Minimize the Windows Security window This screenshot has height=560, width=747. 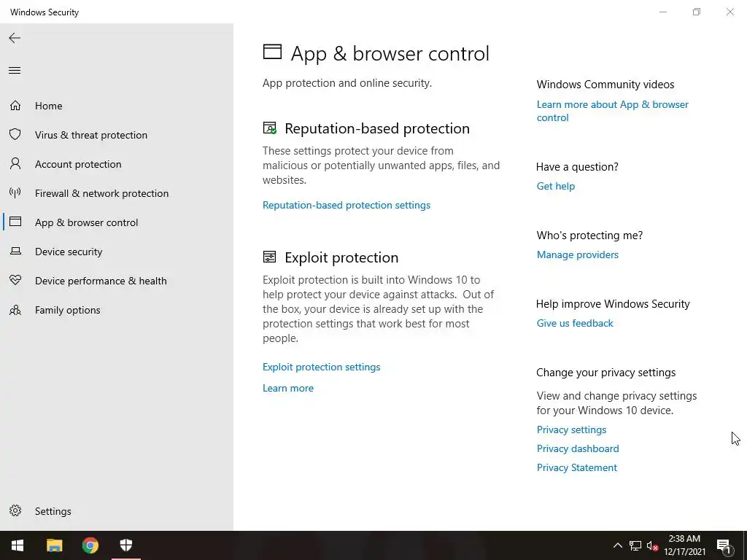[x=662, y=12]
